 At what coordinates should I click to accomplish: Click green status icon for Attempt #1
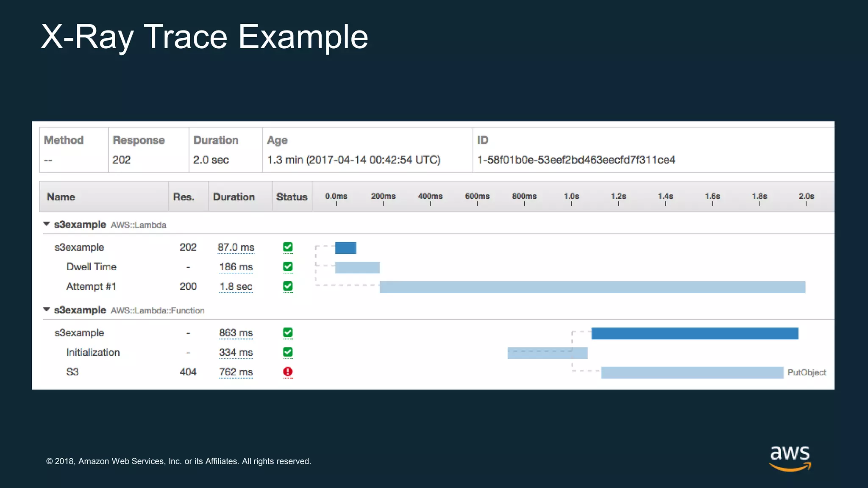[x=288, y=287]
